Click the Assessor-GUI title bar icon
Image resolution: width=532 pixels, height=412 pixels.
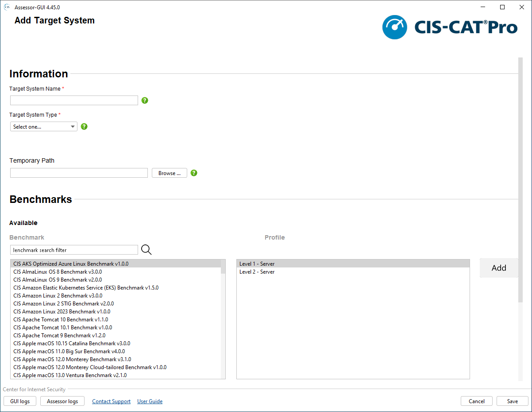tap(7, 7)
